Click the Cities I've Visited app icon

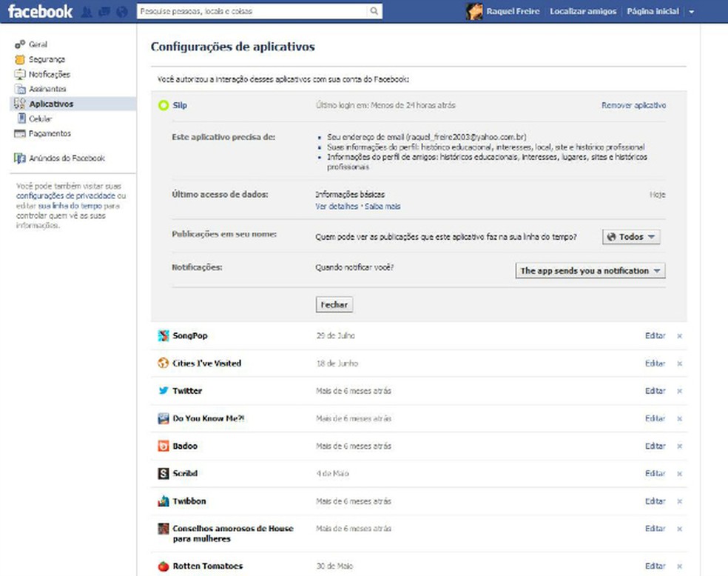click(x=163, y=364)
